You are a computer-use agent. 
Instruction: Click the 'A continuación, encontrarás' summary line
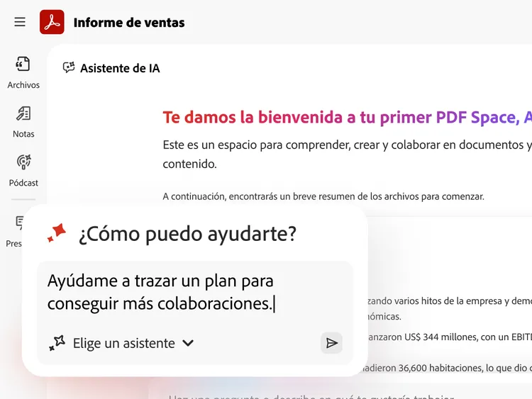point(323,196)
